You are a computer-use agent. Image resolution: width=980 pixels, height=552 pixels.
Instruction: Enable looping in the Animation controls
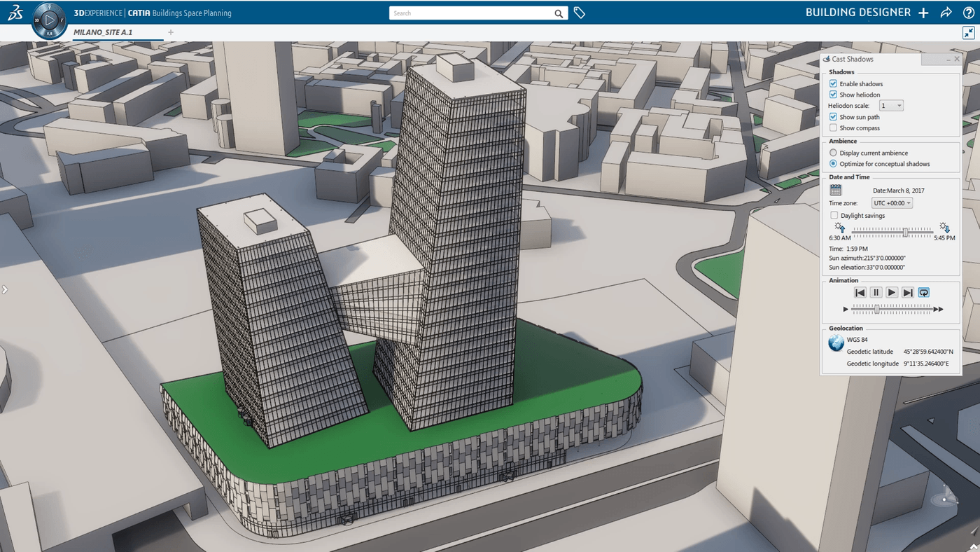click(923, 292)
